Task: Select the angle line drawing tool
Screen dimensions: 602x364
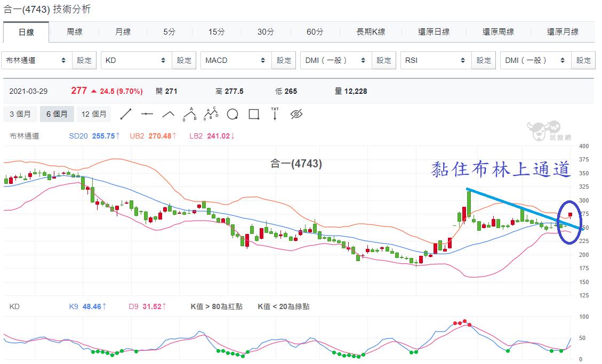Action: point(168,114)
